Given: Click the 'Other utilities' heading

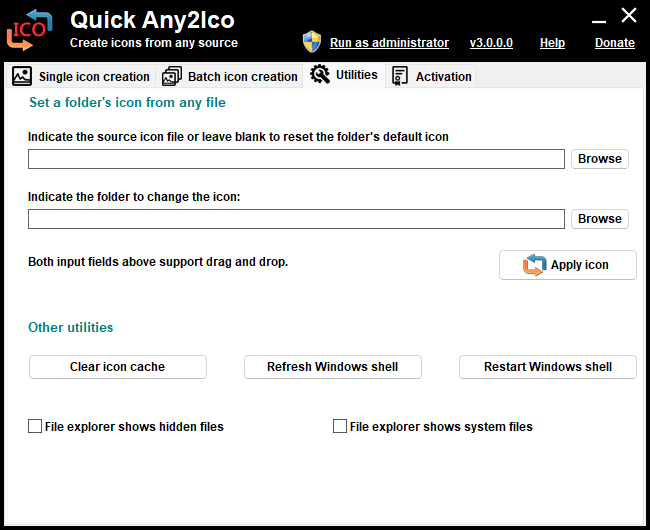Looking at the screenshot, I should pos(70,327).
